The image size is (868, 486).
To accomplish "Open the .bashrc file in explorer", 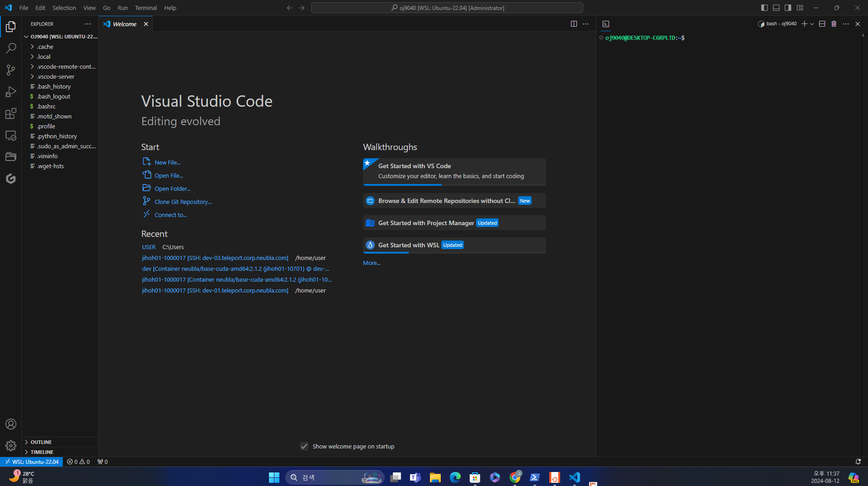I will (x=60, y=106).
